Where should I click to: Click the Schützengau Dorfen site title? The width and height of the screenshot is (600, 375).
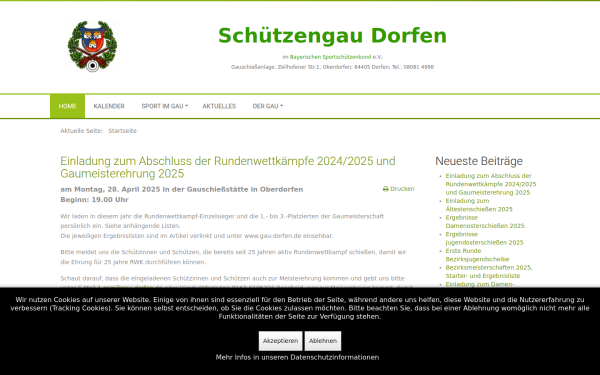[332, 36]
